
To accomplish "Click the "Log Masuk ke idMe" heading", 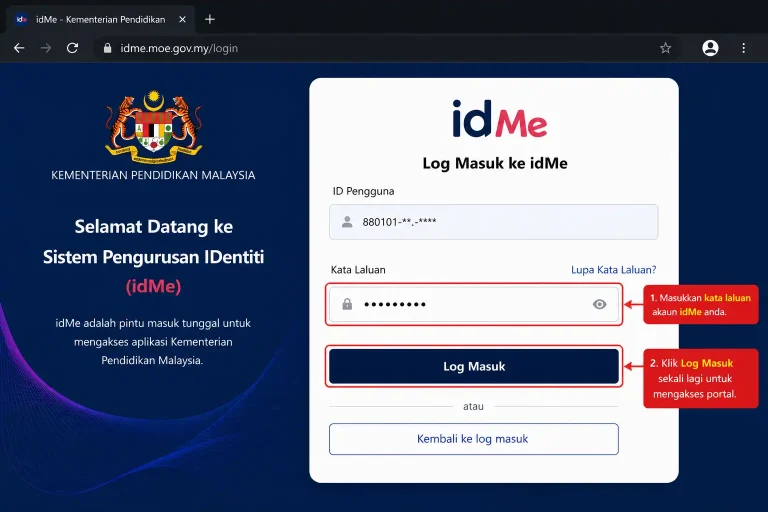I will coord(495,163).
